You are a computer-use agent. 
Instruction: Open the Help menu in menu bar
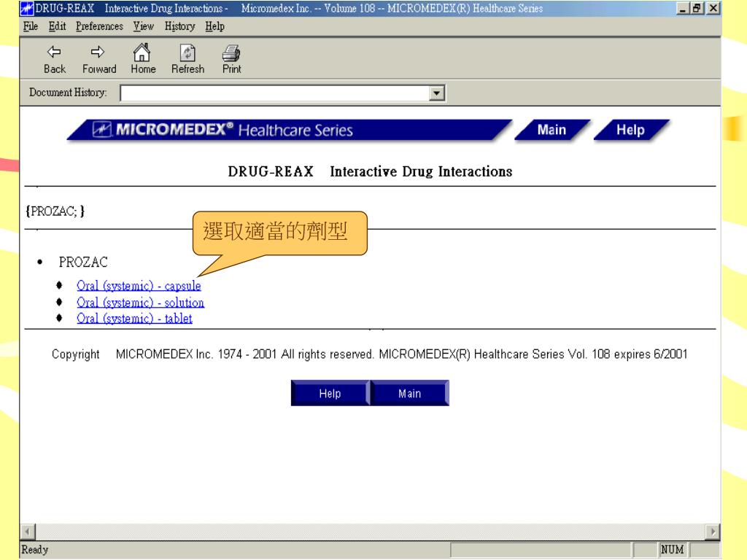pyautogui.click(x=215, y=26)
